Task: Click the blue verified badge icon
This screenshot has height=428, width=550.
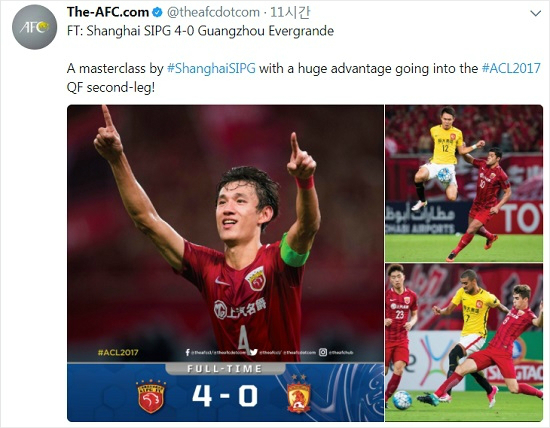Action: (x=157, y=13)
